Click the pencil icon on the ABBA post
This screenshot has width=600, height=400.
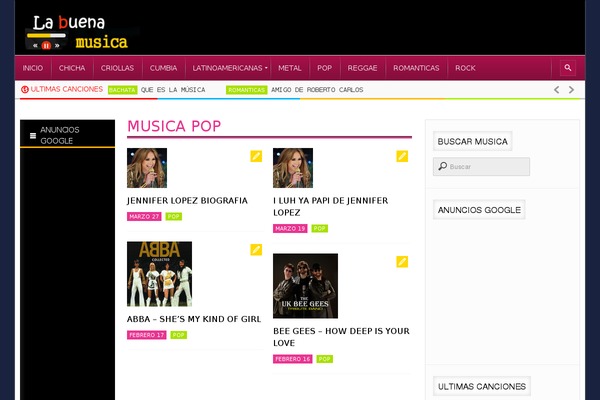point(256,250)
